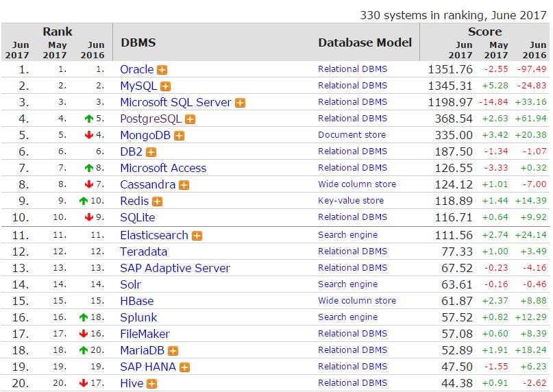553x392 pixels.
Task: Click the -97.49 change value for Oracle
Action: tap(532, 69)
